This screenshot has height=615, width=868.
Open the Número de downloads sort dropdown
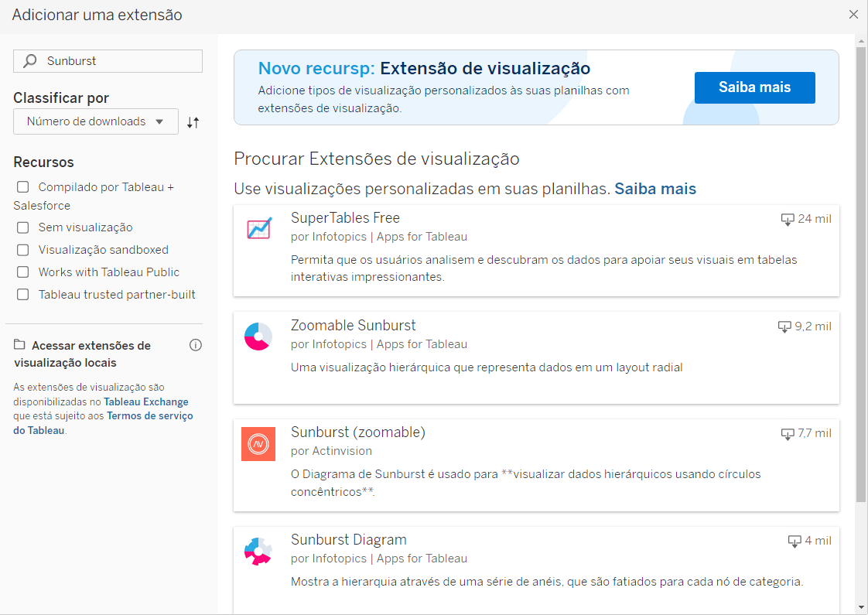(95, 121)
